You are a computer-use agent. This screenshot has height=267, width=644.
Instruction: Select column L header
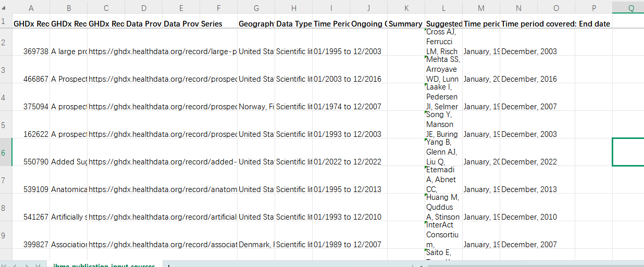[443, 8]
